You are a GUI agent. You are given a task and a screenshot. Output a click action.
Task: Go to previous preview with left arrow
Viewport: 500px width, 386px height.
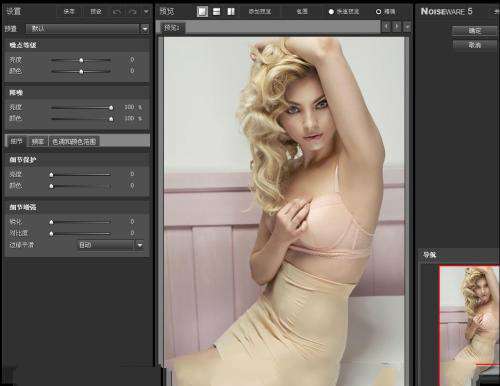click(386, 26)
